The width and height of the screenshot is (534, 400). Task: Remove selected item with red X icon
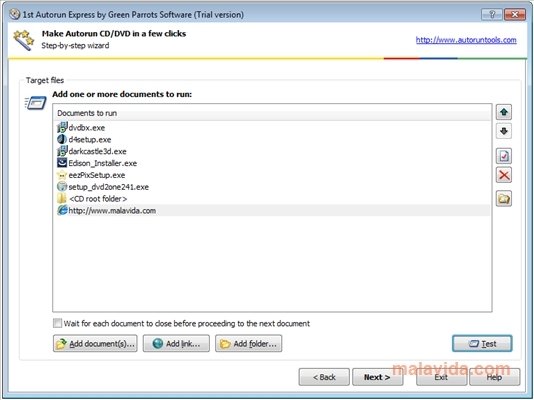click(504, 175)
